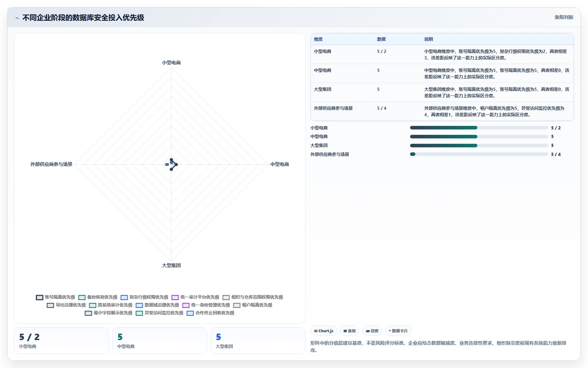Toggle the 跨系统审计优先级 legend item
The height and width of the screenshot is (368, 588).
coord(111,305)
